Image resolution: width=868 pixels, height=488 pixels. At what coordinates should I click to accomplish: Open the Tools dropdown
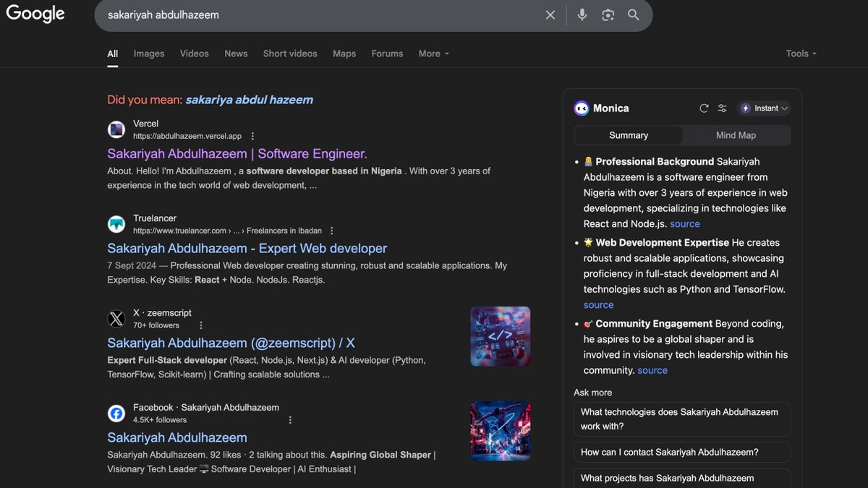point(801,53)
